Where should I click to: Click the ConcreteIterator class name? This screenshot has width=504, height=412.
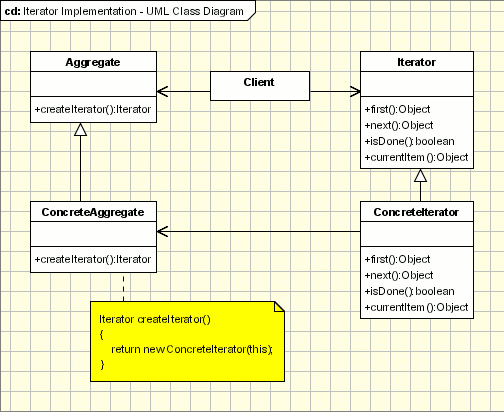click(x=416, y=212)
